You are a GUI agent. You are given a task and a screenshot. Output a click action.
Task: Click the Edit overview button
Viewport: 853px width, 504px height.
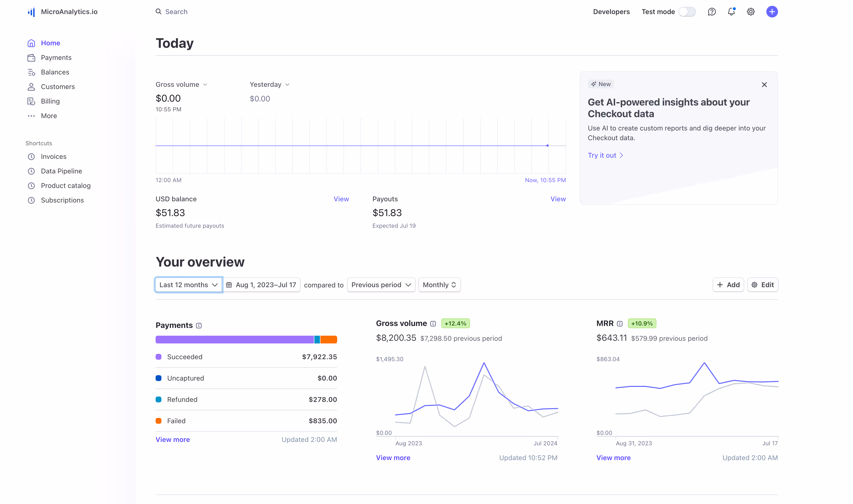coord(762,285)
